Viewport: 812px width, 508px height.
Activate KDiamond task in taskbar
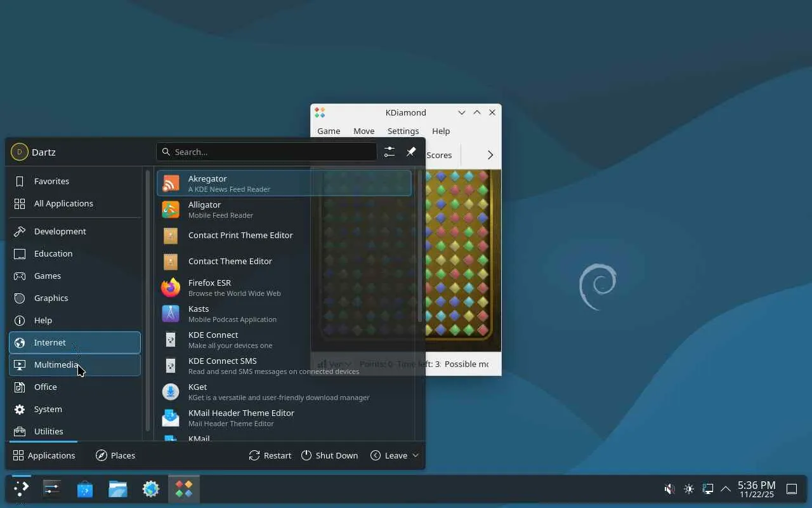point(184,488)
